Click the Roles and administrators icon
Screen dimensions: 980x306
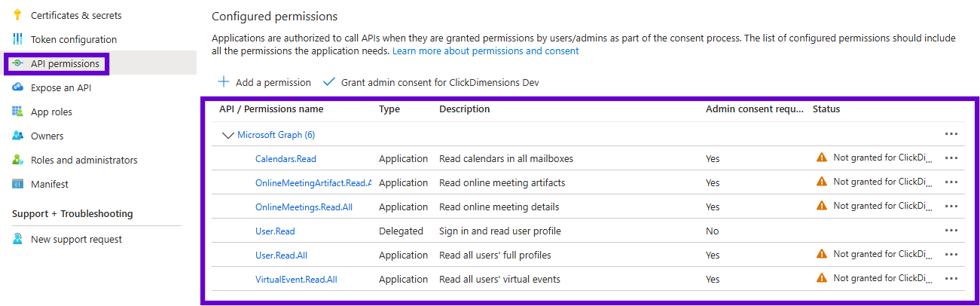point(17,160)
